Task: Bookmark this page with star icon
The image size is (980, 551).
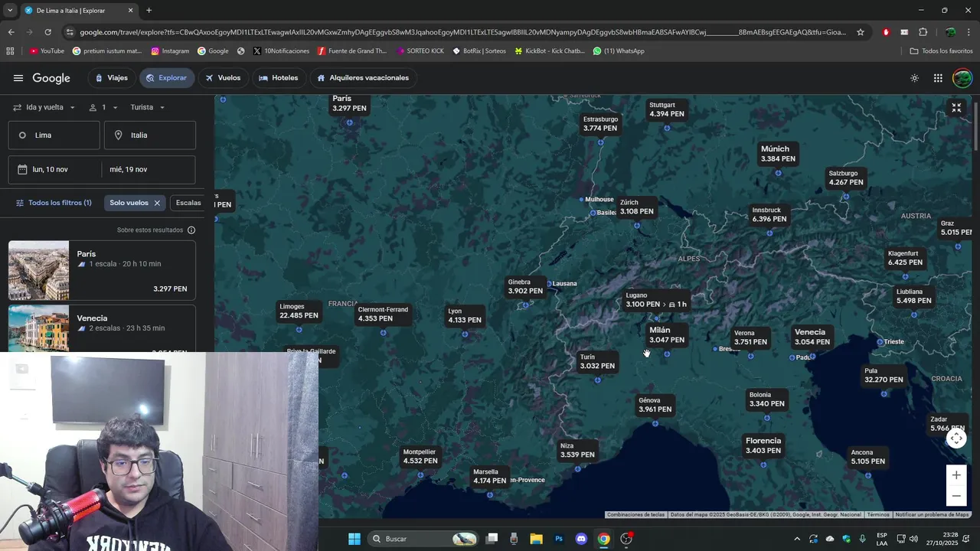Action: tap(861, 32)
